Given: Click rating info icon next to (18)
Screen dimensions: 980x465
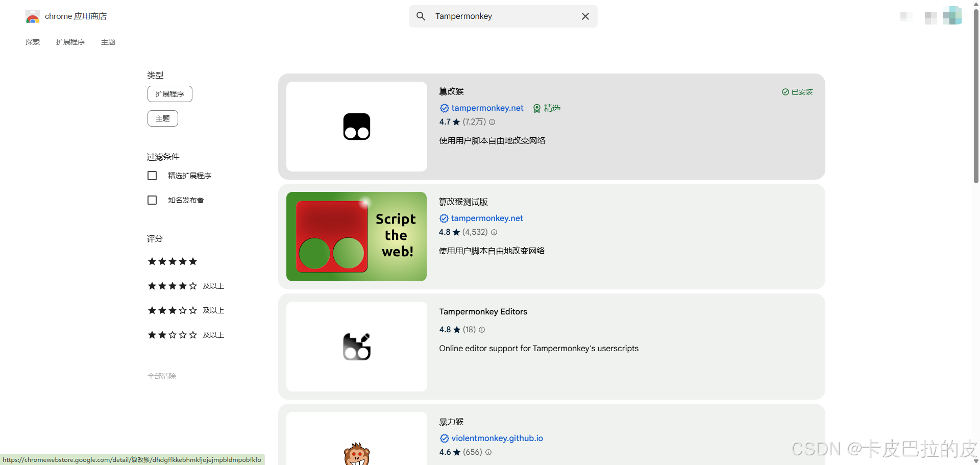Looking at the screenshot, I should click(x=482, y=330).
